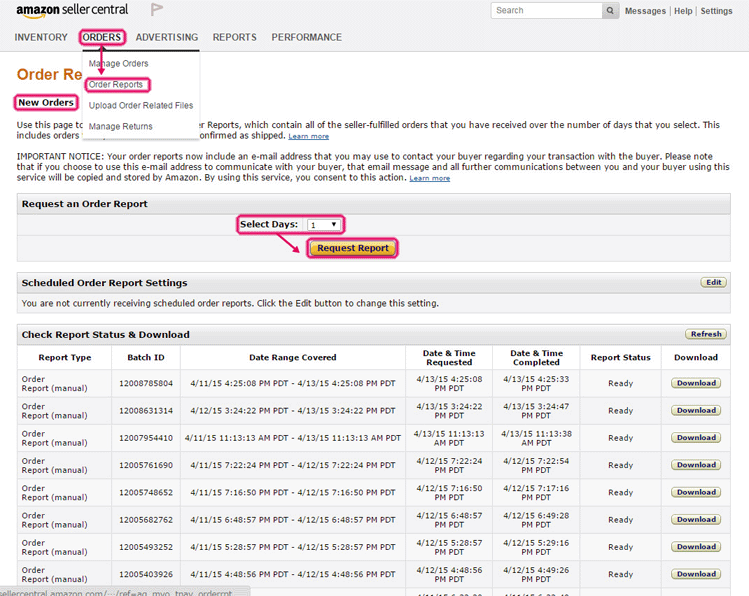Click the Date Range Covered column header
Viewport: 749px width, 596px height.
point(293,357)
